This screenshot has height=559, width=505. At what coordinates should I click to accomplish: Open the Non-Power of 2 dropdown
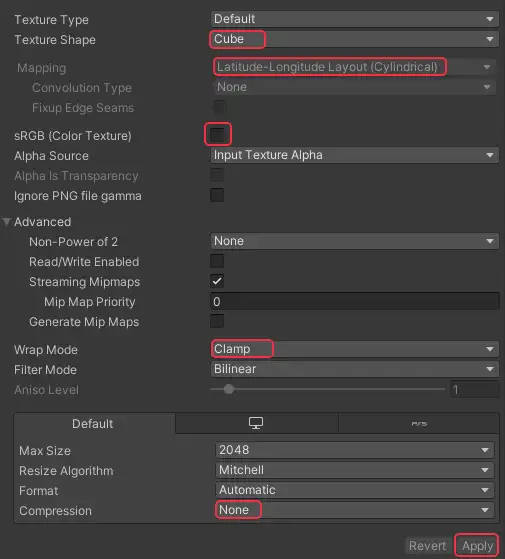(355, 241)
